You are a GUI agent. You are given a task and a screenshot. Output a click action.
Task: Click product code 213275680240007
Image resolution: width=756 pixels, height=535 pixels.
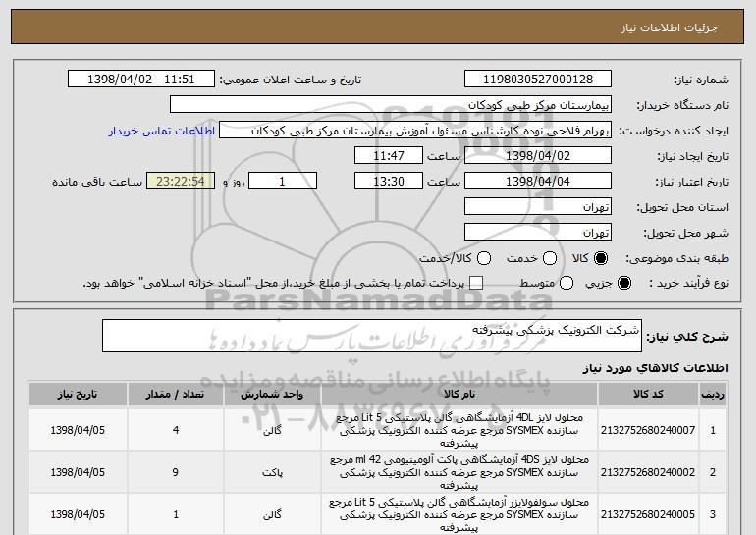[x=648, y=430]
